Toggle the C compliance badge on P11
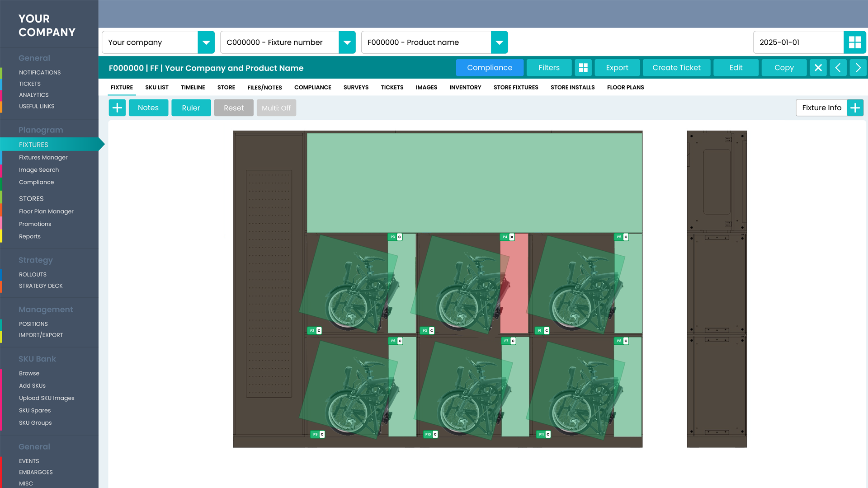 click(548, 434)
